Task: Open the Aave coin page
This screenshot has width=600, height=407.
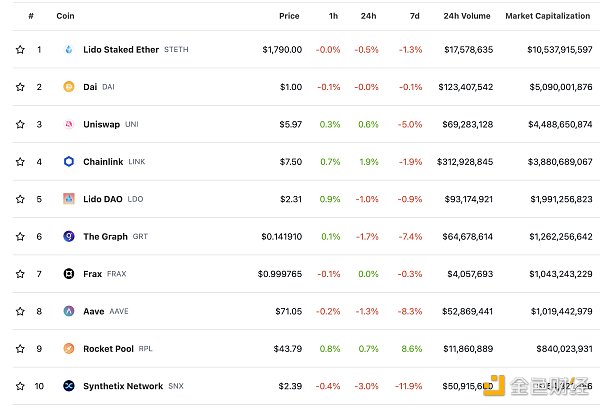Action: click(94, 311)
